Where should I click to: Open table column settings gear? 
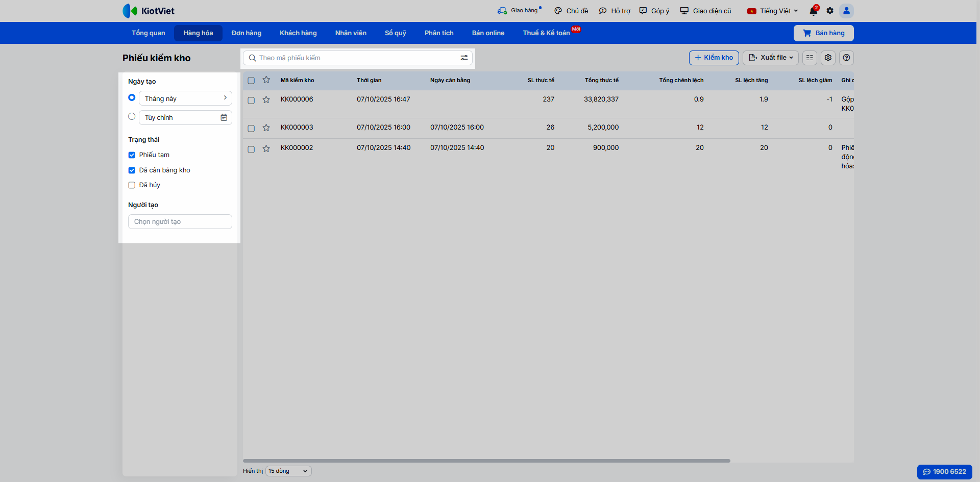pos(828,58)
